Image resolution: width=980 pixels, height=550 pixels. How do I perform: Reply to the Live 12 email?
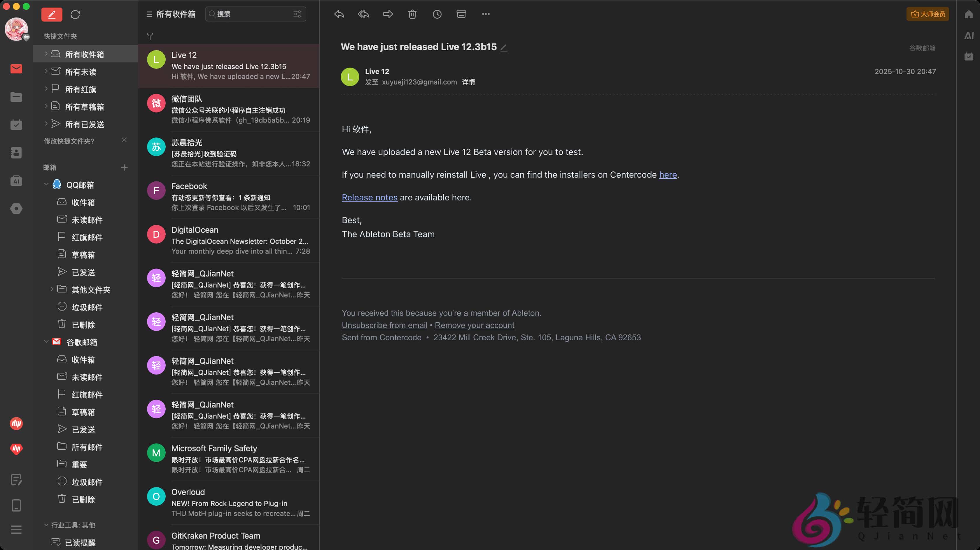pos(339,14)
